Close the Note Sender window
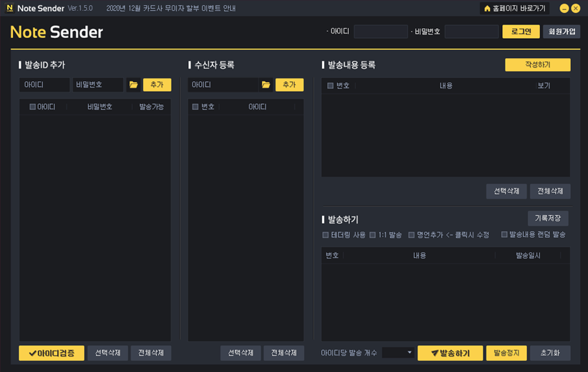 (576, 8)
